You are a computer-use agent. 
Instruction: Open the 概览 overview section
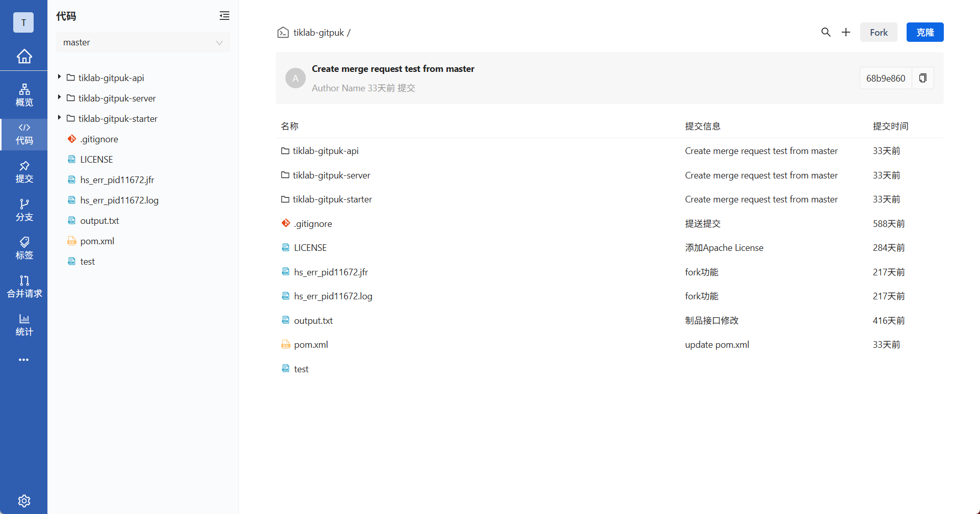pos(24,95)
